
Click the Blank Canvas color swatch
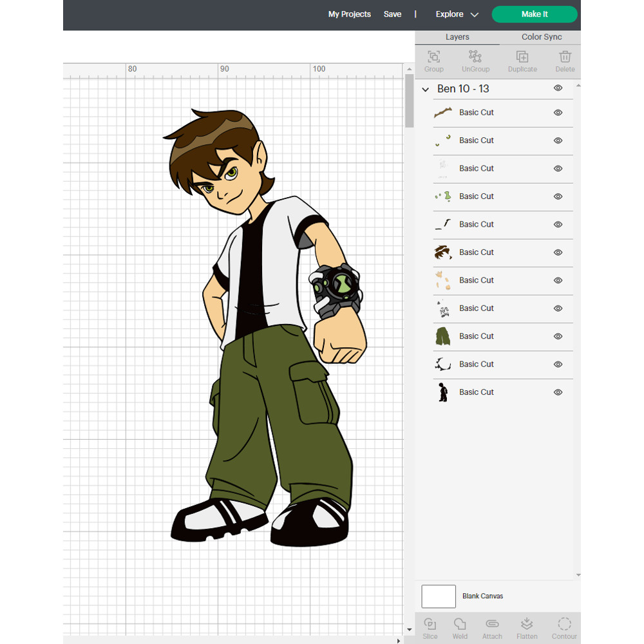439,596
